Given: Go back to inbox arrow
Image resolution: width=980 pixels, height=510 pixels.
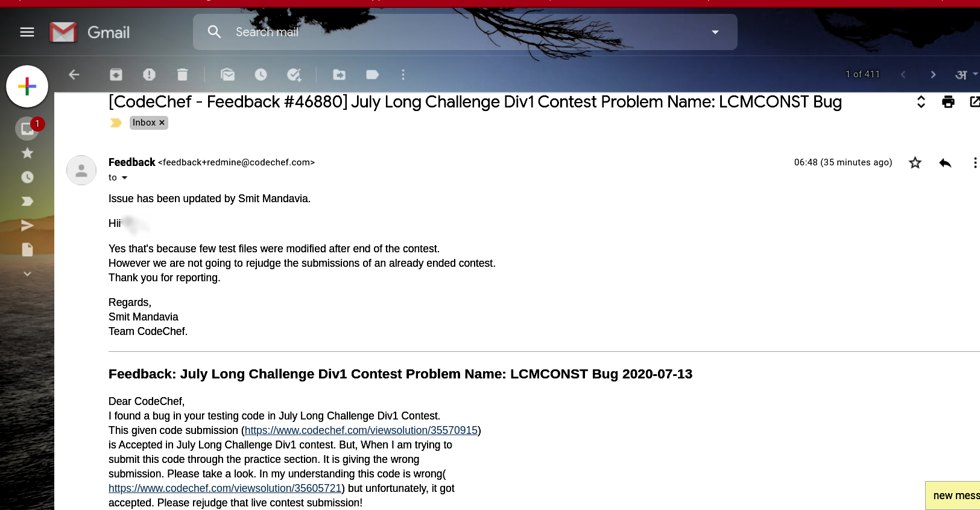Looking at the screenshot, I should (74, 74).
